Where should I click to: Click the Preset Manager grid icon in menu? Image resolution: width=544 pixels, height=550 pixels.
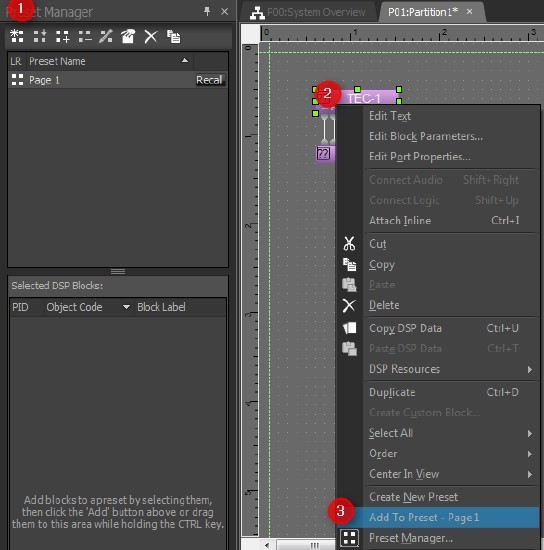pos(349,538)
